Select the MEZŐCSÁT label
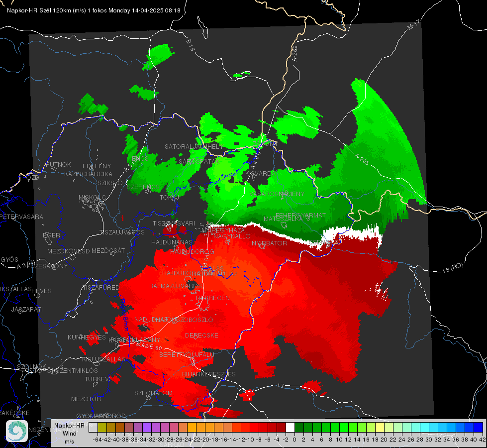Image resolution: width=487 pixels, height=448 pixels. tap(108, 250)
